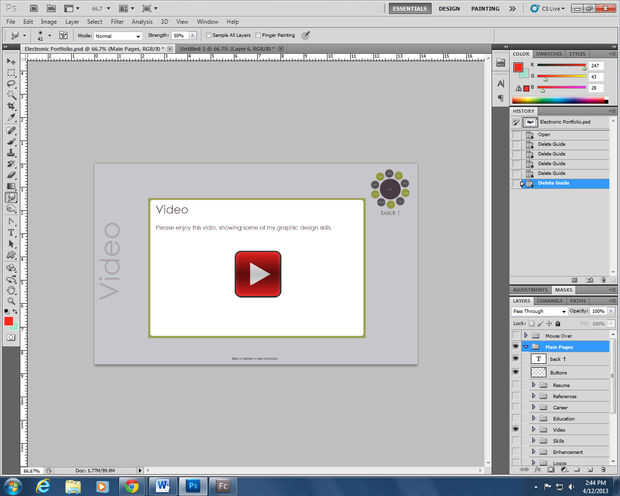Enable Sample All Layers checkbox

(207, 35)
